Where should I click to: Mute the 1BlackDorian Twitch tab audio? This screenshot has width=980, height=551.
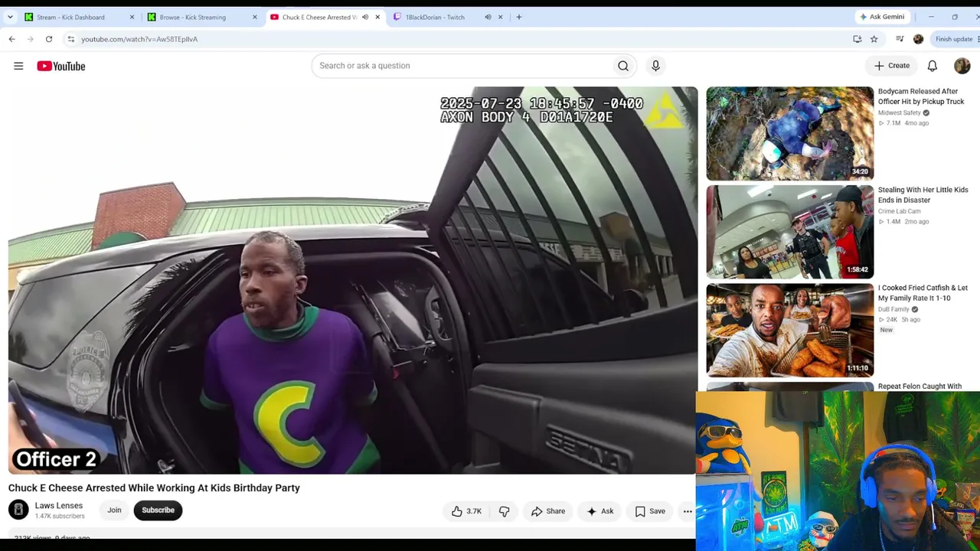tap(488, 17)
